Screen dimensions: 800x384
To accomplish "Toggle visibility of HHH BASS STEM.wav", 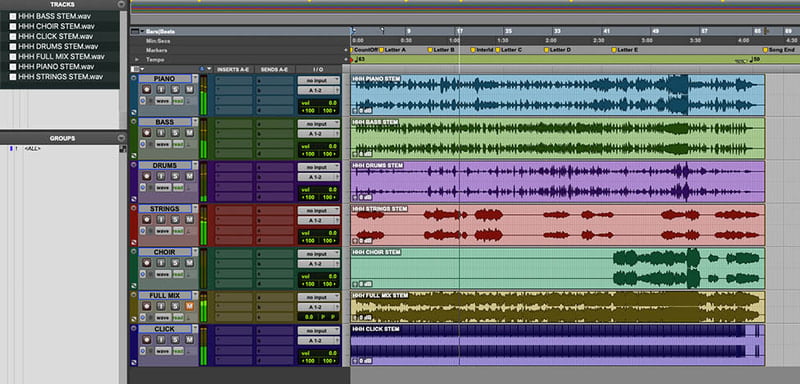I will pyautogui.click(x=13, y=16).
